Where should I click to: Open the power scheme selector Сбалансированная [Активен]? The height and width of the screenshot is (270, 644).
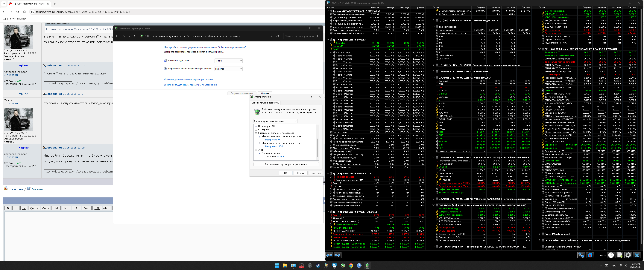pos(275,121)
